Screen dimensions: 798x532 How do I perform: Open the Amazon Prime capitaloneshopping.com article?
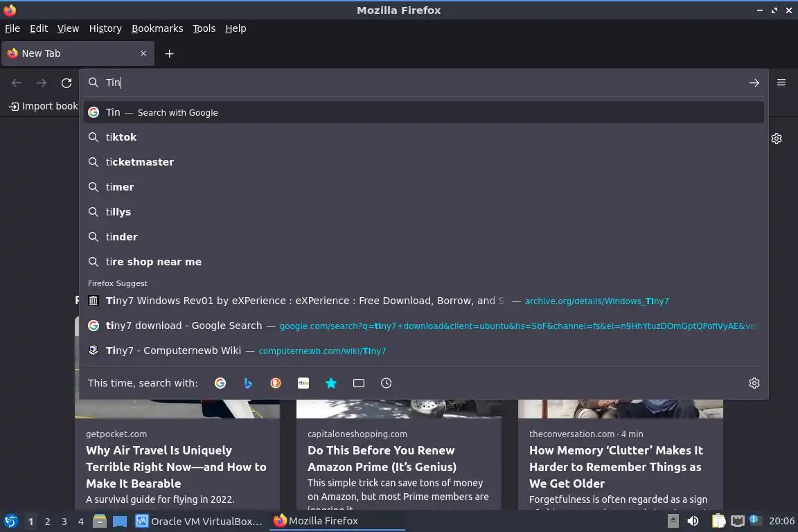[x=382, y=458]
